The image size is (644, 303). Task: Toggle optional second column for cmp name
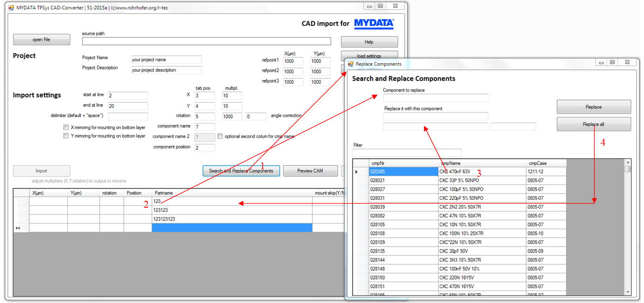[220, 136]
